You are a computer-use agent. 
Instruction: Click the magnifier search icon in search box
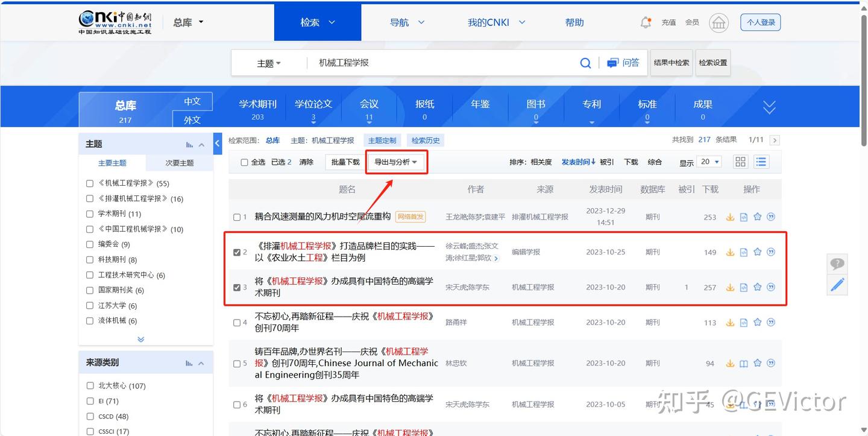(585, 63)
